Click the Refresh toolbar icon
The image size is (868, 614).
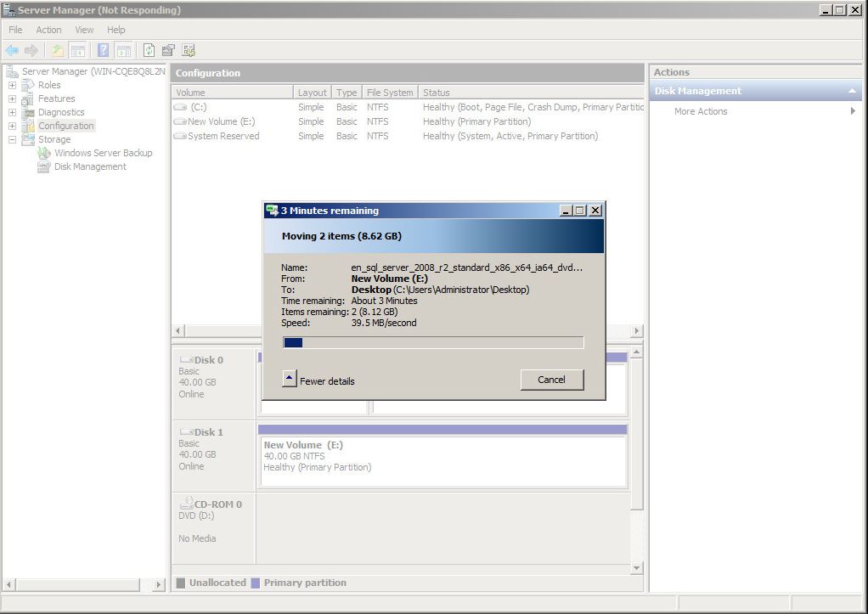(x=149, y=51)
